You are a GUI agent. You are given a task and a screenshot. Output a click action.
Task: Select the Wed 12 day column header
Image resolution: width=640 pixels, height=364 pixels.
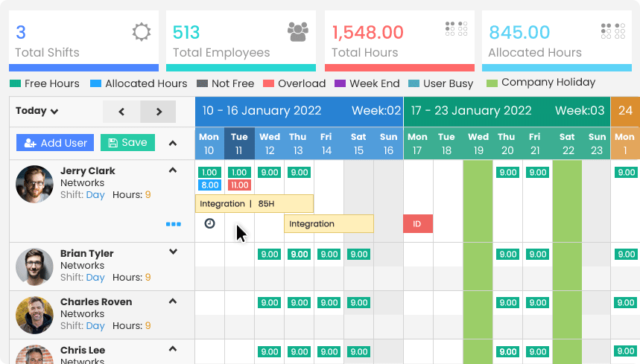tap(270, 144)
